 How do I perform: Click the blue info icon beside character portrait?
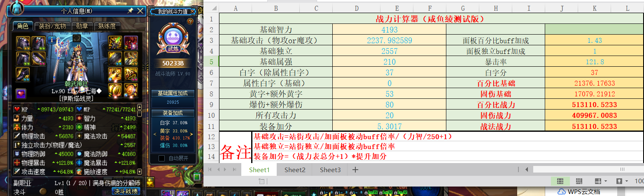pos(51,40)
